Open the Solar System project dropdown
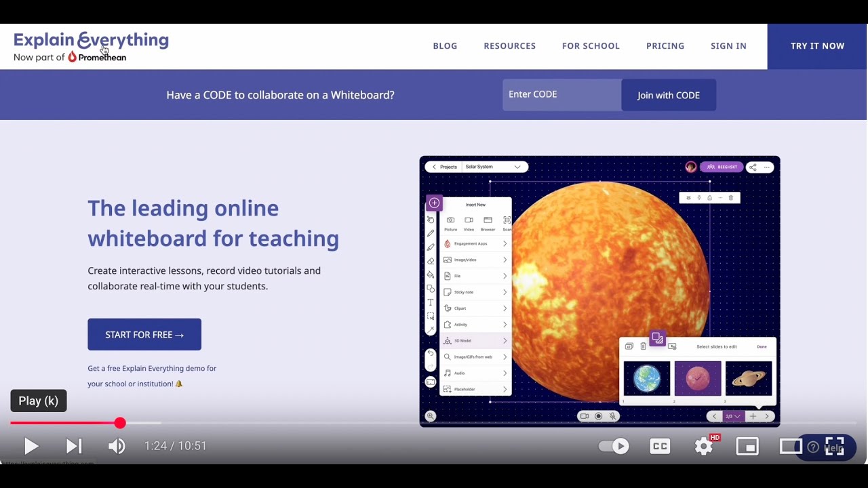The image size is (868, 488). click(x=493, y=167)
